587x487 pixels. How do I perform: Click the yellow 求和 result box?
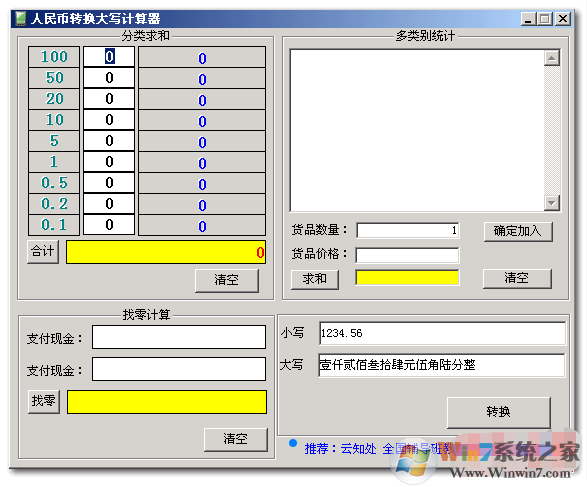[x=407, y=278]
